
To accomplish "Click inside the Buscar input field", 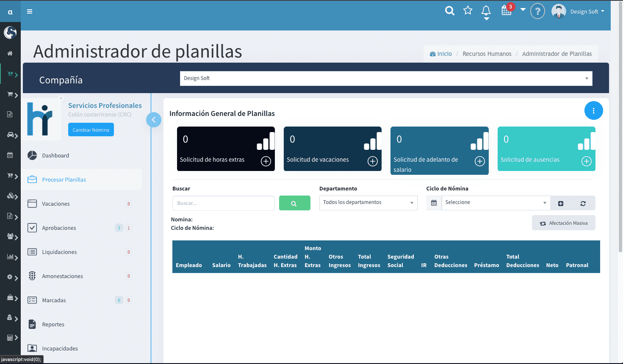I will pos(223,203).
